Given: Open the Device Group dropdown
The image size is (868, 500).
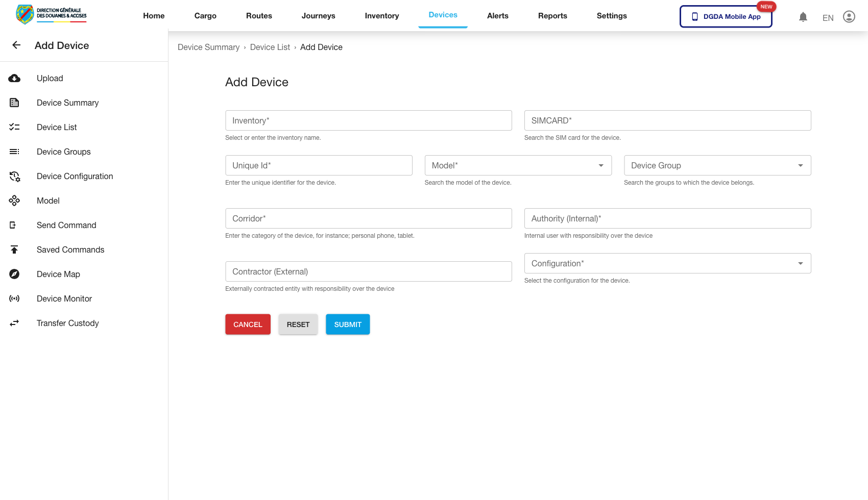Looking at the screenshot, I should coord(800,165).
